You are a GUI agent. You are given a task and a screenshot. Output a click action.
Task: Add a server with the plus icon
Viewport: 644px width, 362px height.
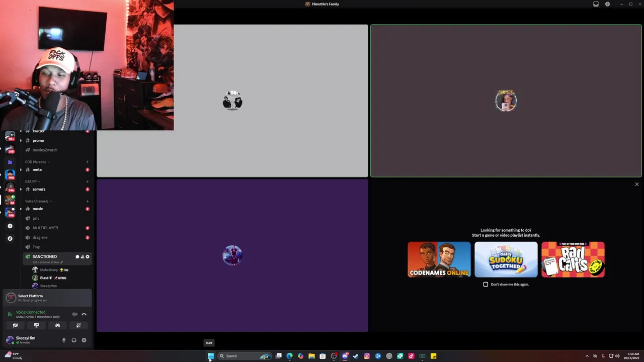(x=10, y=226)
